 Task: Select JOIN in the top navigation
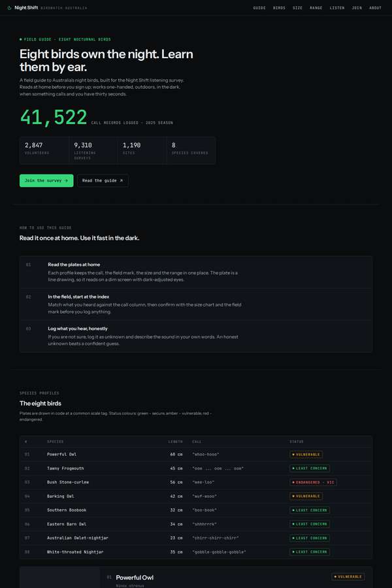(x=357, y=8)
